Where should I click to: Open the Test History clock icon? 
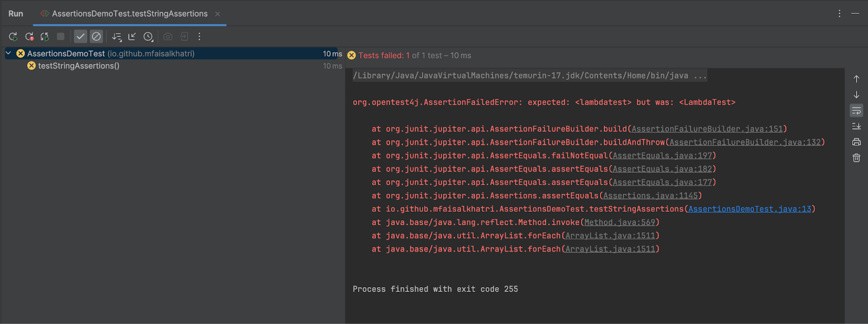tap(148, 36)
